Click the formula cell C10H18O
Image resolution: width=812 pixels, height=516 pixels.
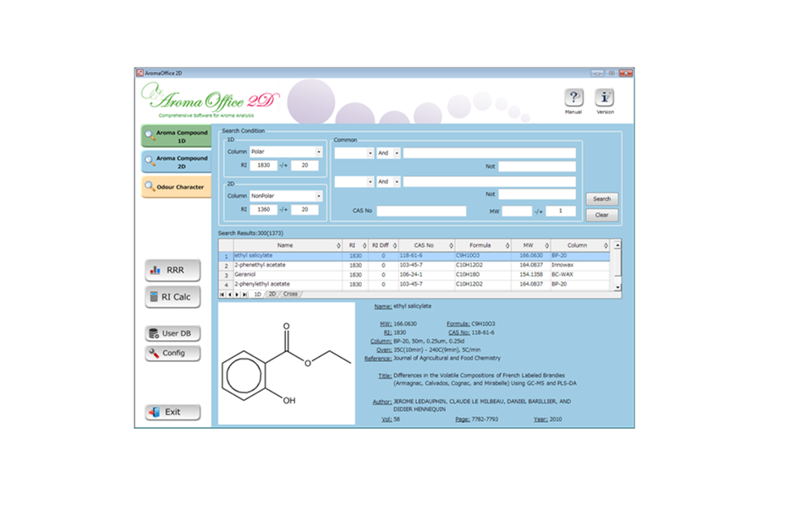[x=483, y=275]
